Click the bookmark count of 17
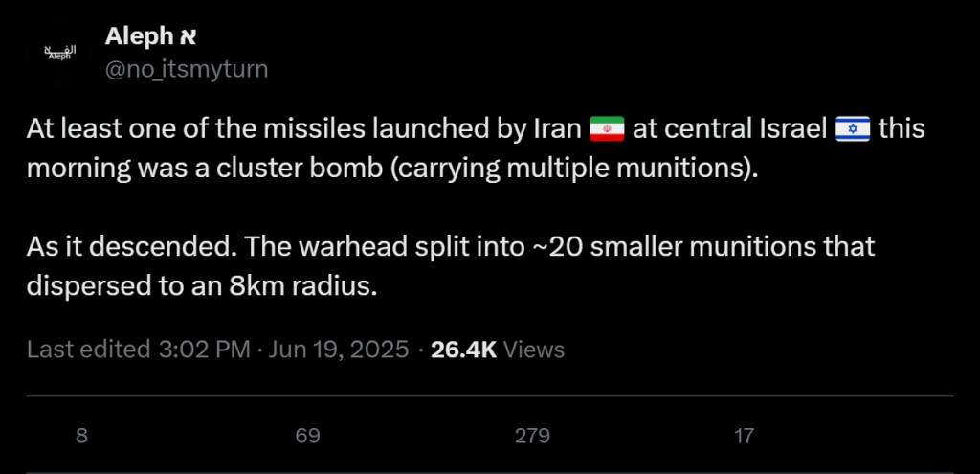This screenshot has width=980, height=474. (x=744, y=437)
